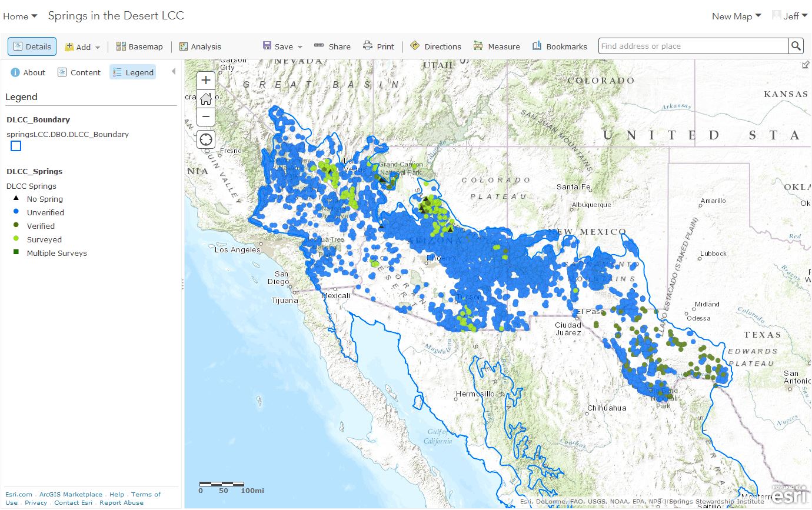Click the Lubbock label on map
The width and height of the screenshot is (812, 510).
tap(713, 254)
